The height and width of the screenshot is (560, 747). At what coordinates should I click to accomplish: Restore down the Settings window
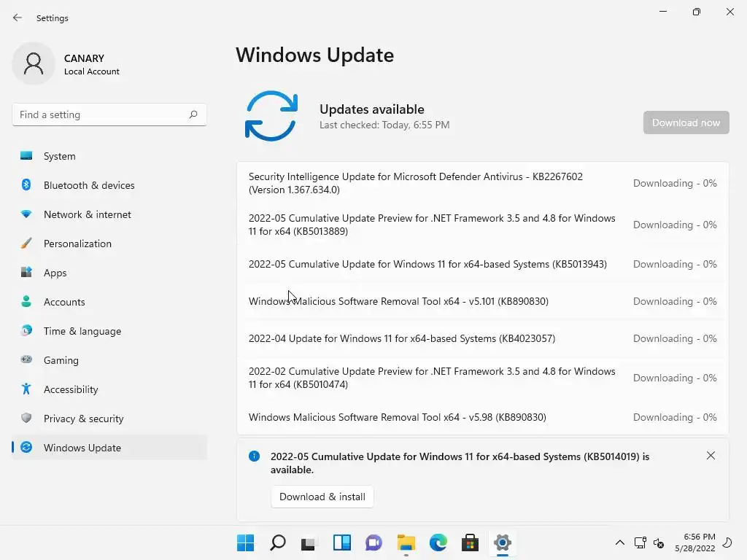pos(696,12)
